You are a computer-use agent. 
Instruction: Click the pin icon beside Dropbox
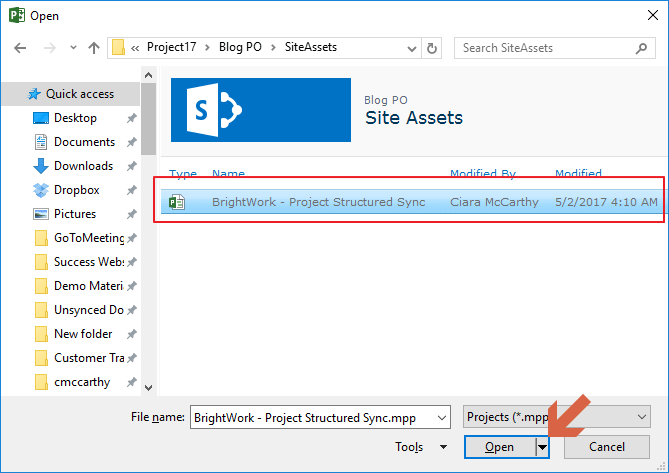132,190
